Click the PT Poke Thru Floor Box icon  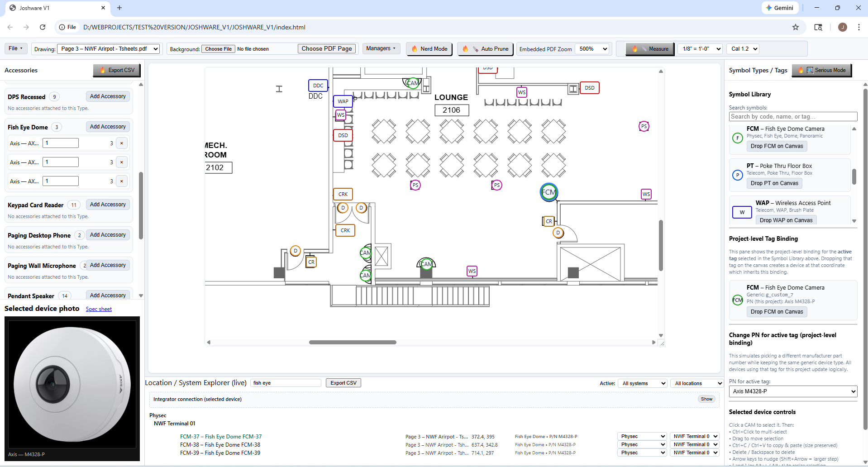(x=737, y=175)
